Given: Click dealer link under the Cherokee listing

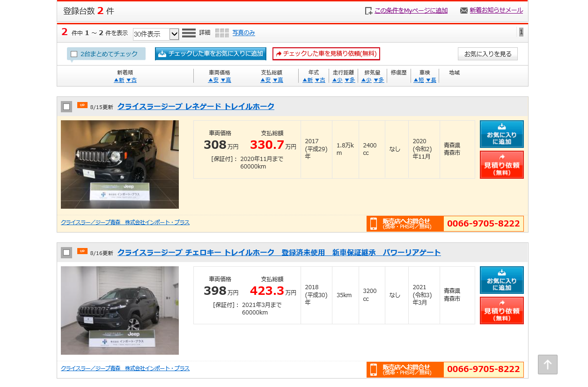Looking at the screenshot, I should pos(125,368).
